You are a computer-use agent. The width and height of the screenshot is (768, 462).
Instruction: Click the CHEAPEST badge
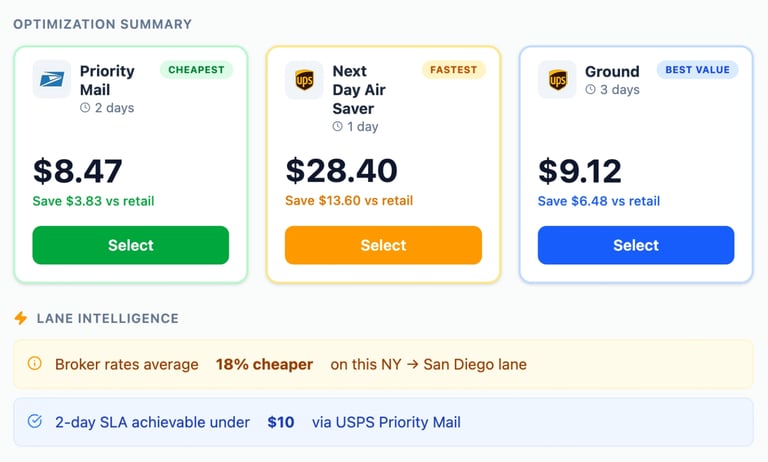coord(197,70)
